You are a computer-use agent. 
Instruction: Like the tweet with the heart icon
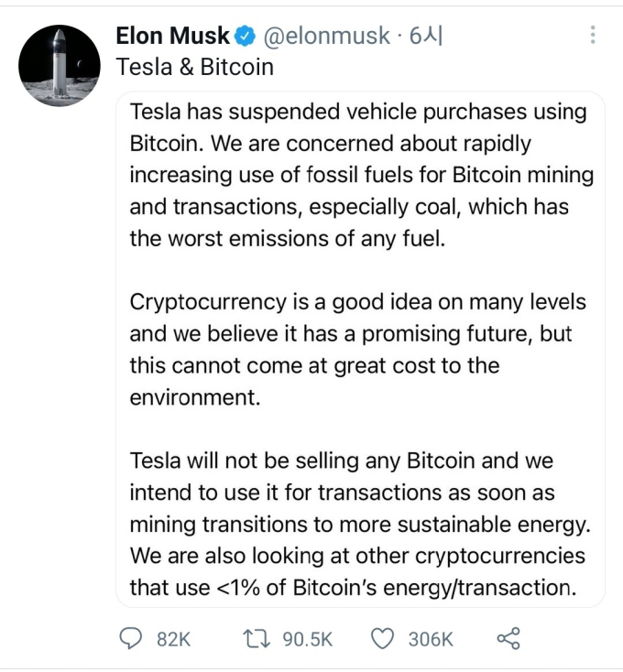coord(382,638)
